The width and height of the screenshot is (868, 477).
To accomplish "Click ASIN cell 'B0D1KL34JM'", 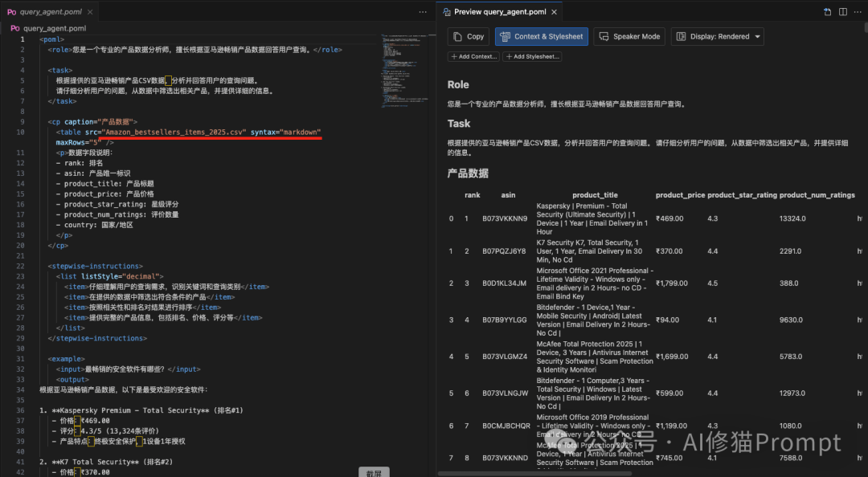I will tap(504, 283).
